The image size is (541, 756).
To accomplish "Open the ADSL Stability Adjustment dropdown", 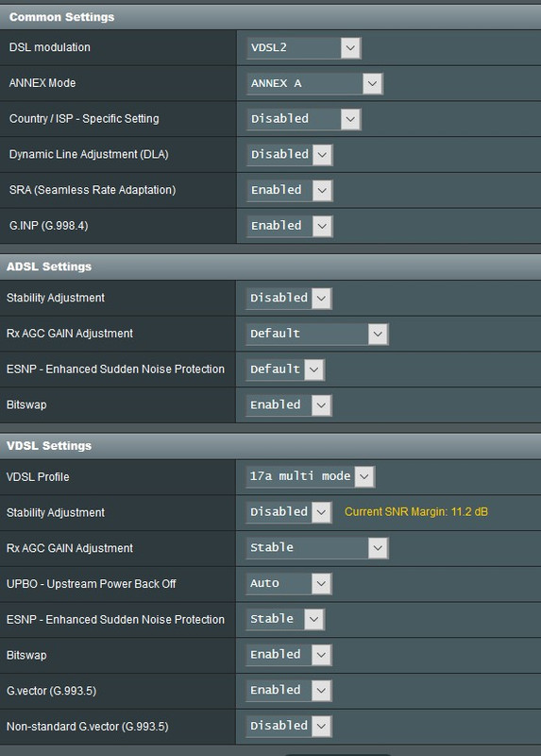I will pyautogui.click(x=289, y=299).
